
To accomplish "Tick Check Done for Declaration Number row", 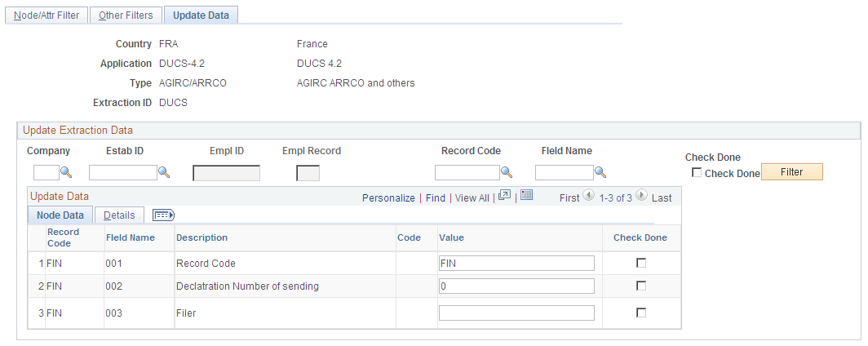I will (x=641, y=286).
